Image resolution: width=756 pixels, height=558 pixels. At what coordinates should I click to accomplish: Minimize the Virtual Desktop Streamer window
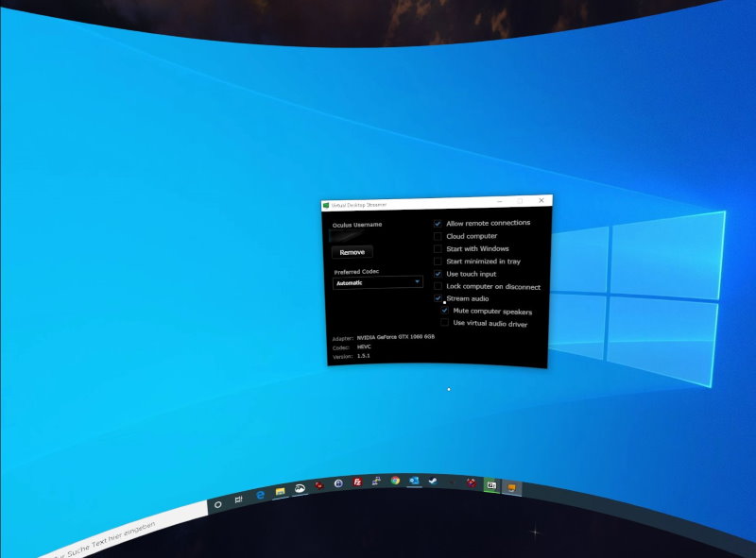[500, 201]
